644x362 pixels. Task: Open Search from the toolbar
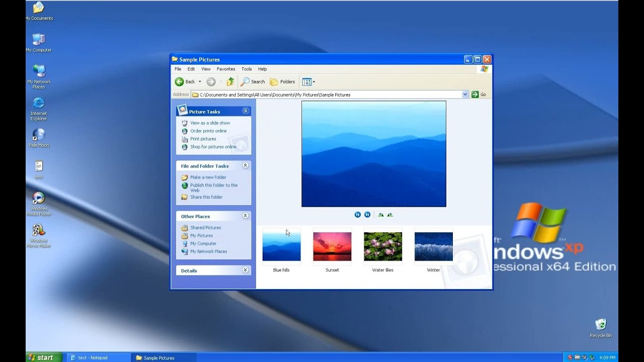[x=252, y=81]
